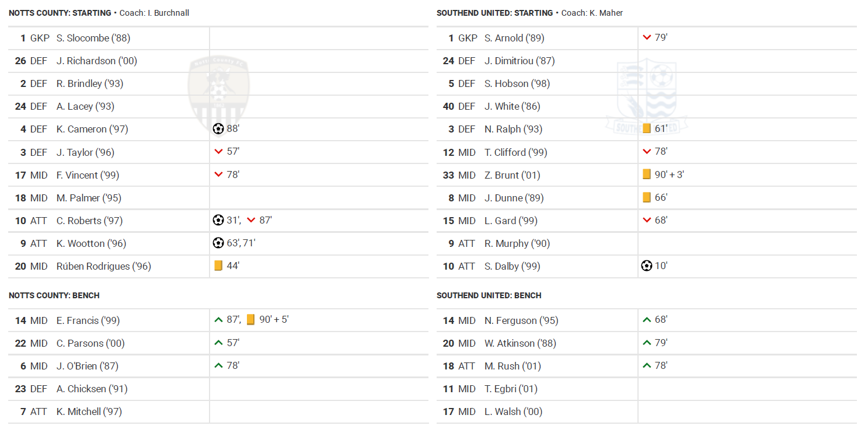Click Z. Brunt's yellow card icon

point(646,175)
